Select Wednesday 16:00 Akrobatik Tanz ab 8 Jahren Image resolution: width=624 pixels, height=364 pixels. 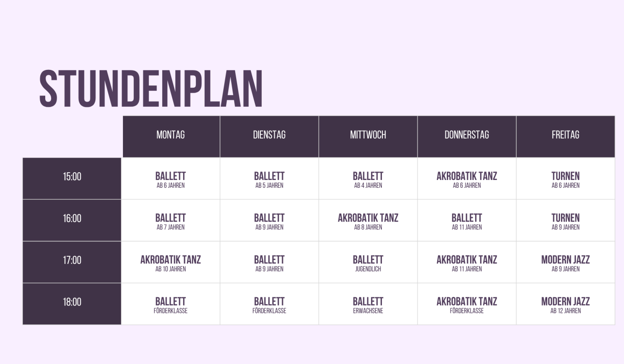coord(368,220)
